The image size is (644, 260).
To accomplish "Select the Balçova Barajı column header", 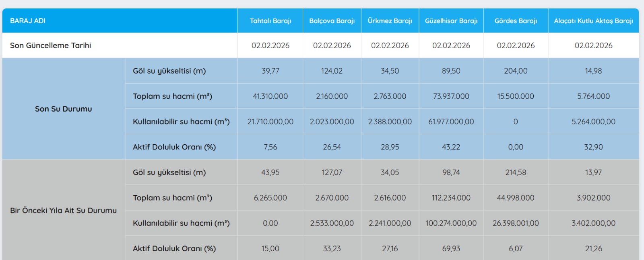I will pos(332,21).
